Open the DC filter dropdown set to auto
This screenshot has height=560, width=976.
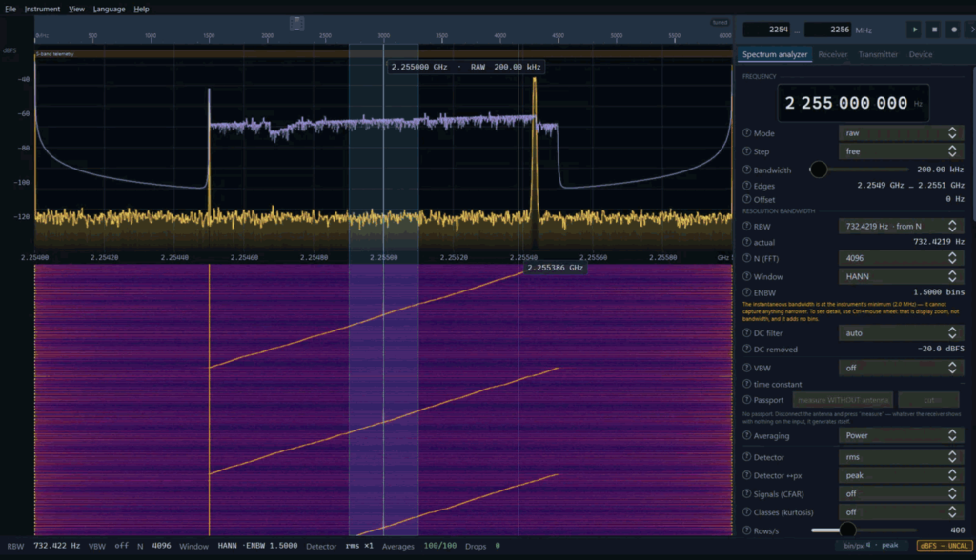click(x=902, y=333)
